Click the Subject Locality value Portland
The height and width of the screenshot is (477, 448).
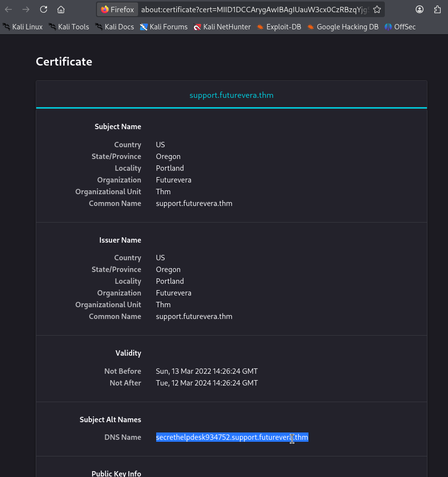tap(170, 168)
